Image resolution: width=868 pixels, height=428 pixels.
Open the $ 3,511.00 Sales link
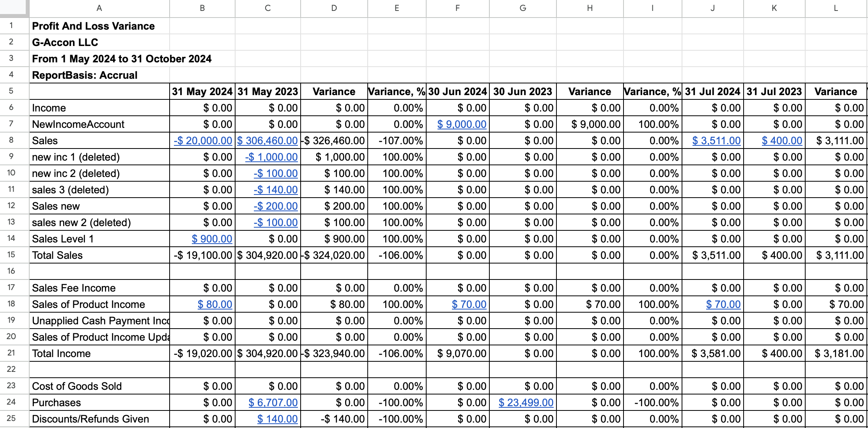tap(716, 141)
